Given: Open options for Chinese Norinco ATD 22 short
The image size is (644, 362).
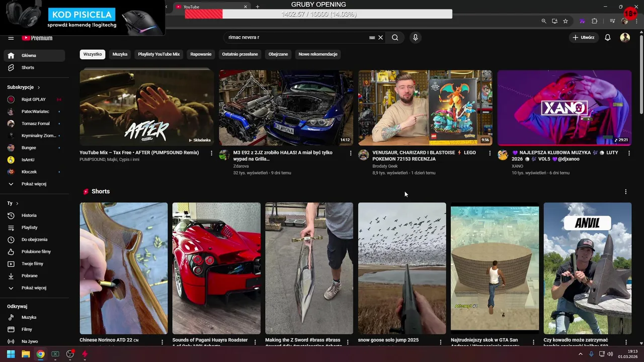Looking at the screenshot, I should tap(162, 342).
